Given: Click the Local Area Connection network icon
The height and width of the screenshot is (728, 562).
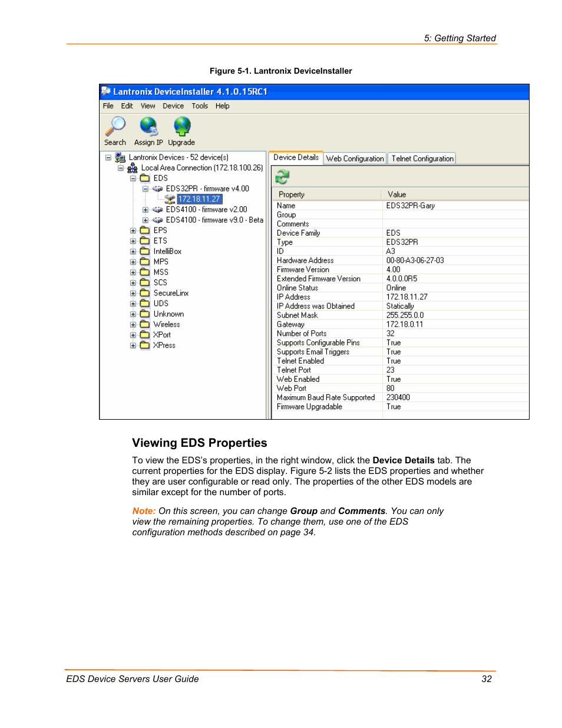Looking at the screenshot, I should click(x=133, y=168).
